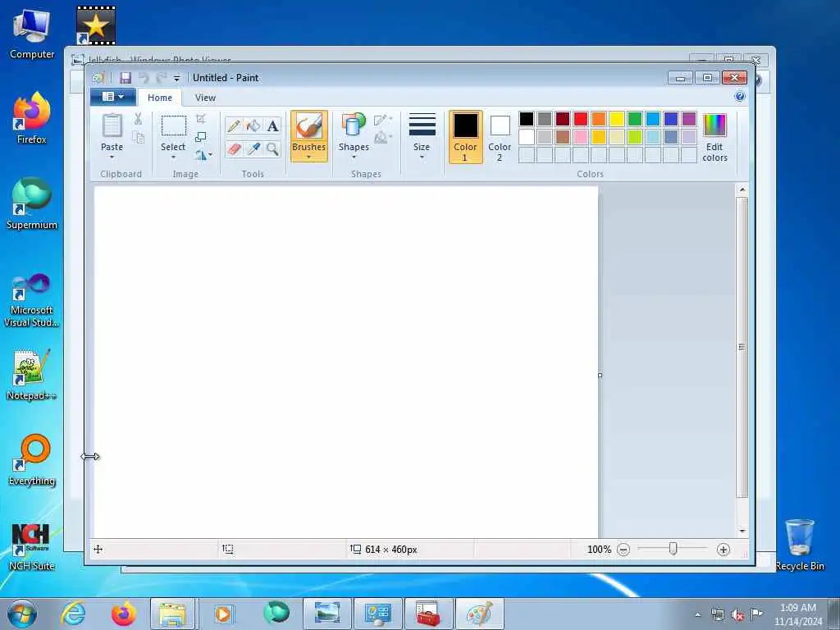Click the Edit colors rainbow icon

click(x=714, y=126)
